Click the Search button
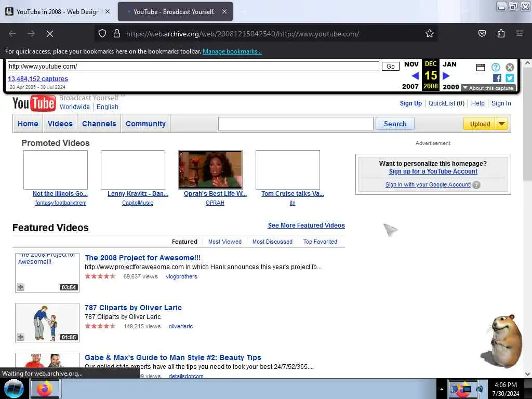532x399 pixels. point(395,124)
